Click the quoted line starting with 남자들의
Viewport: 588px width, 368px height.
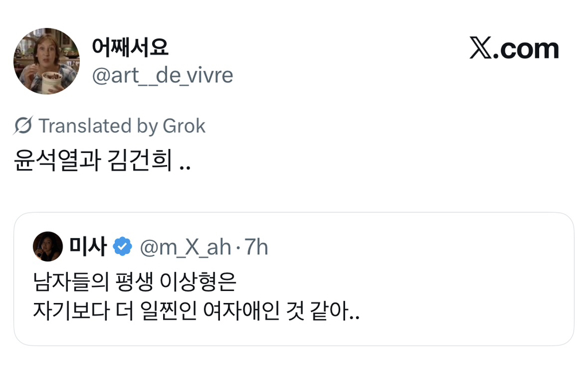135,282
